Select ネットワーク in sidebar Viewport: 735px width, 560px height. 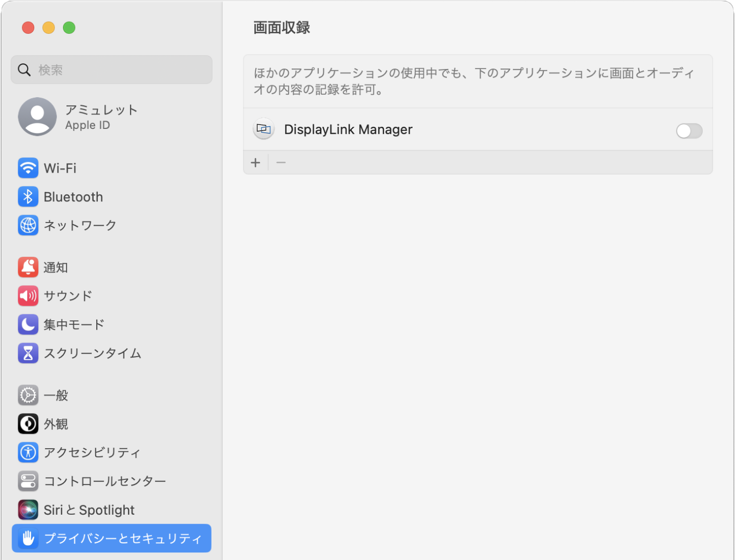[80, 225]
